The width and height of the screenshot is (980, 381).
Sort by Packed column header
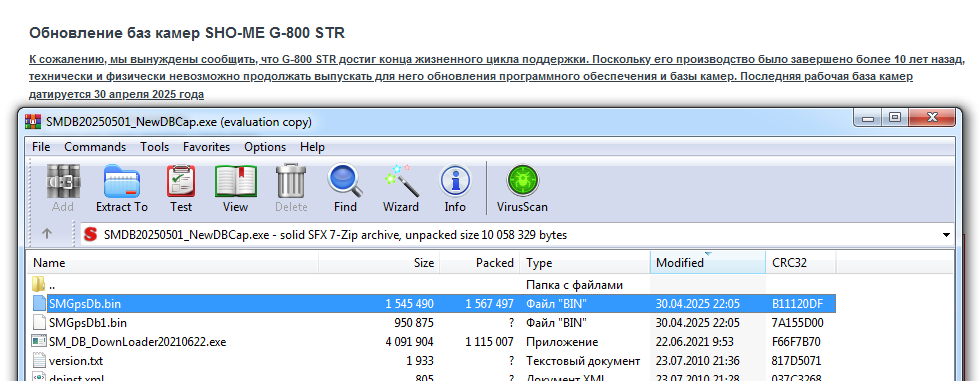point(480,263)
